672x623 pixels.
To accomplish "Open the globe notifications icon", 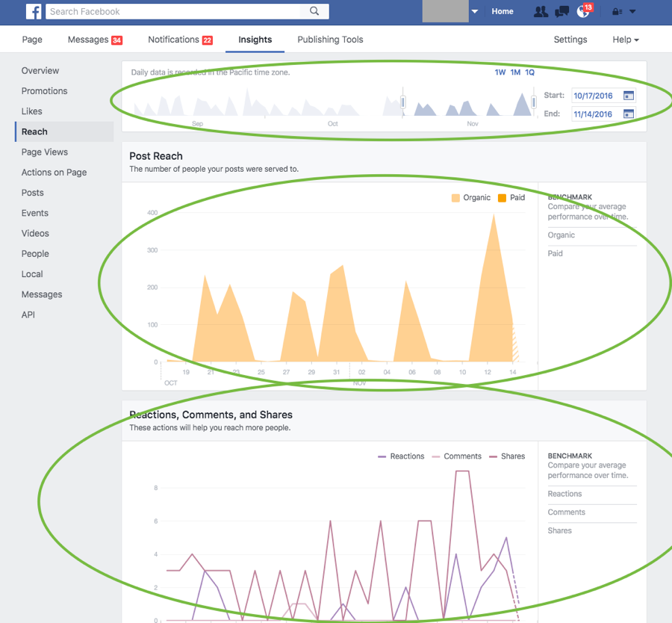I will [x=583, y=12].
